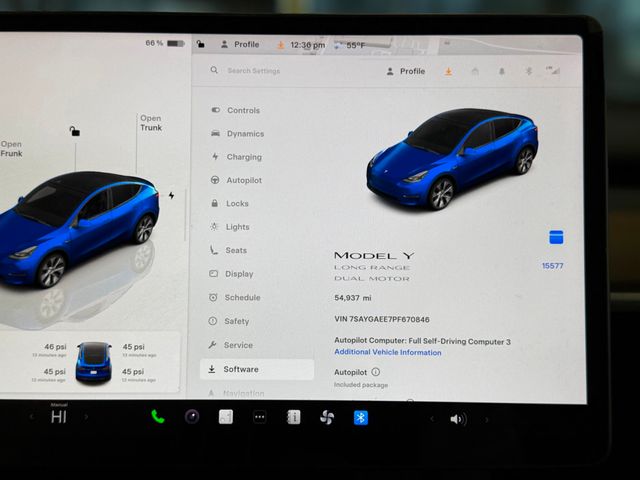Image resolution: width=640 pixels, height=480 pixels.
Task: Tap the unlock padlock above the car
Action: 75,131
